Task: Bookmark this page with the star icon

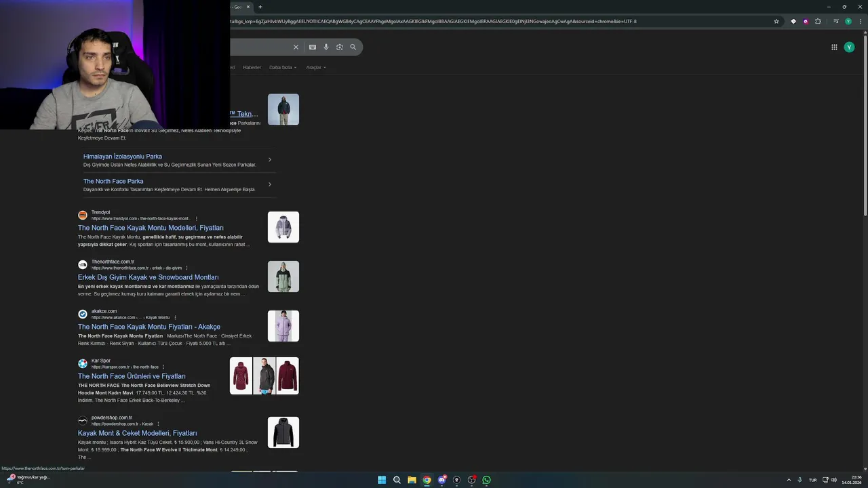Action: point(776,21)
